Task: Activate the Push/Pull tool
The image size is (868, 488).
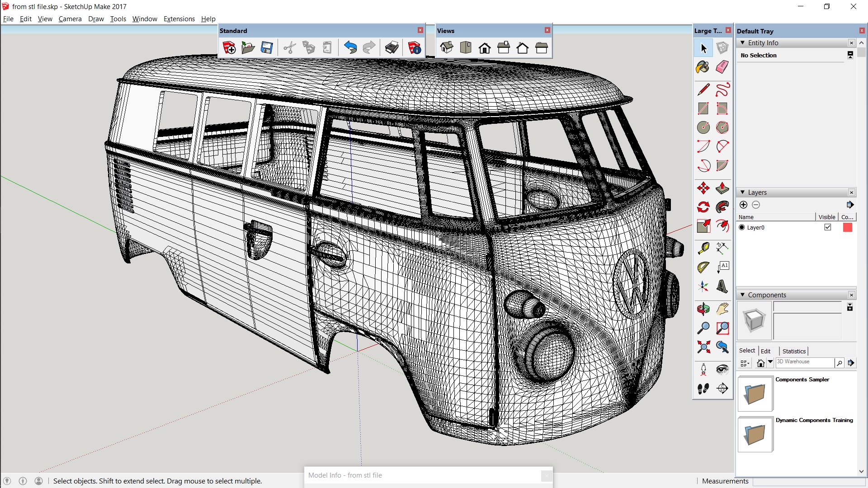Action: (722, 188)
